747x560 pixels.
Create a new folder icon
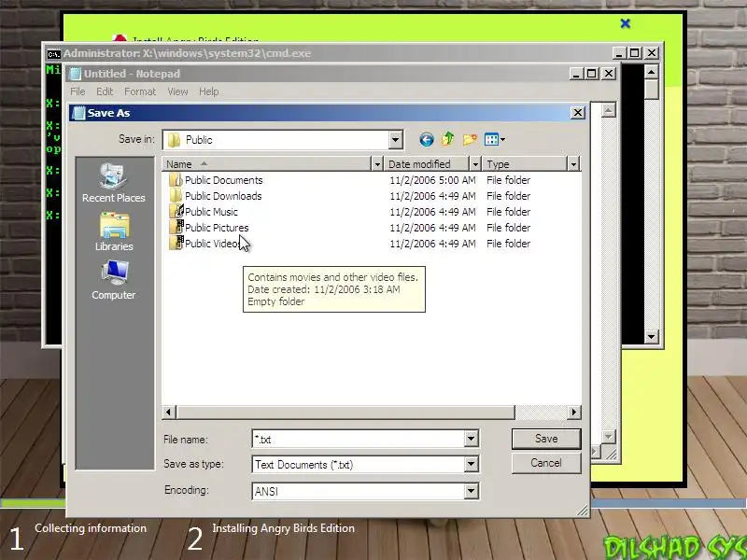470,139
